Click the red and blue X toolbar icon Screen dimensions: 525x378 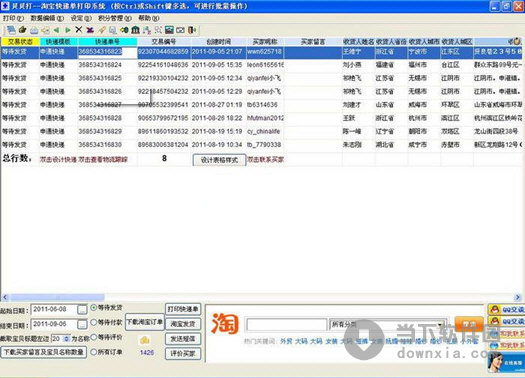(x=90, y=30)
